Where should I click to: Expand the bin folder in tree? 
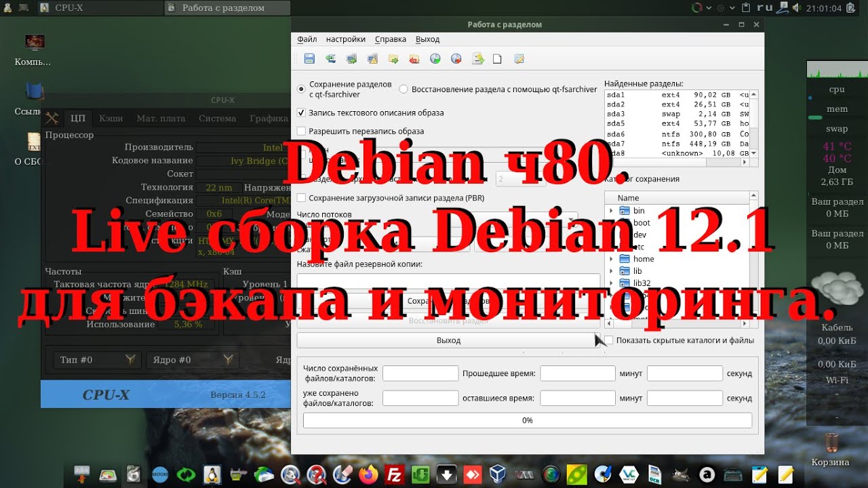tap(611, 211)
